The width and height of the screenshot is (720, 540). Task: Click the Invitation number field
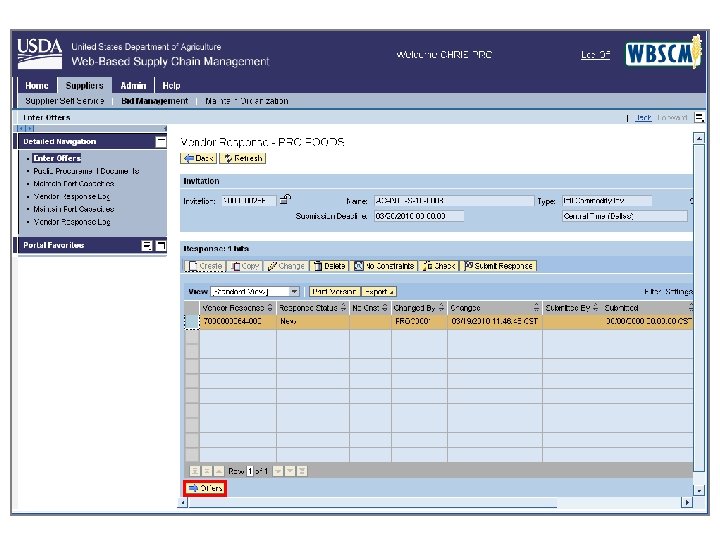[249, 201]
